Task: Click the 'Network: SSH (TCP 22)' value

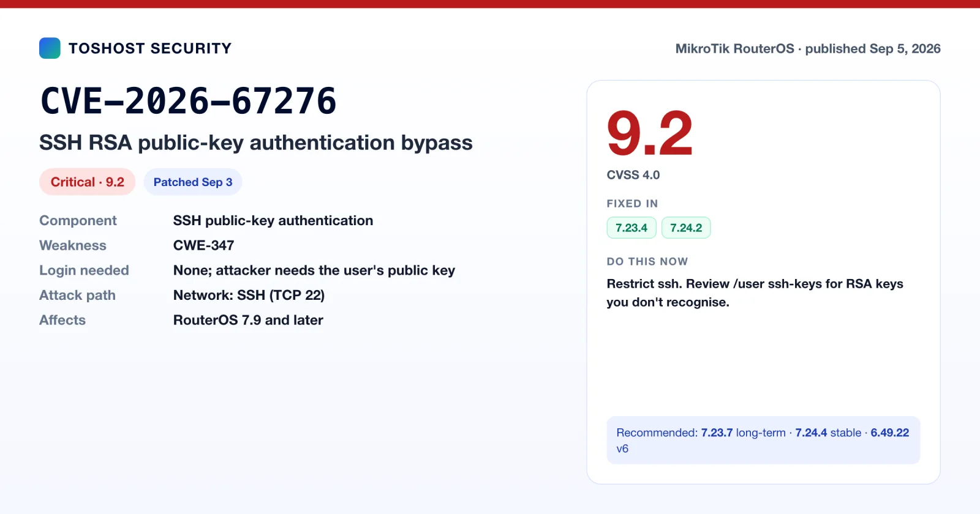Action: click(x=249, y=296)
